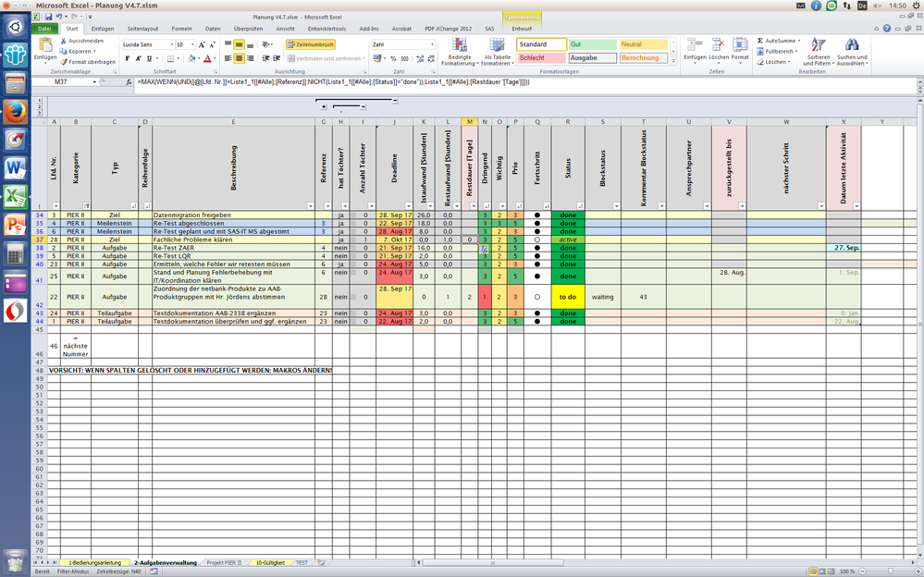Click the Format cells icon

click(740, 44)
